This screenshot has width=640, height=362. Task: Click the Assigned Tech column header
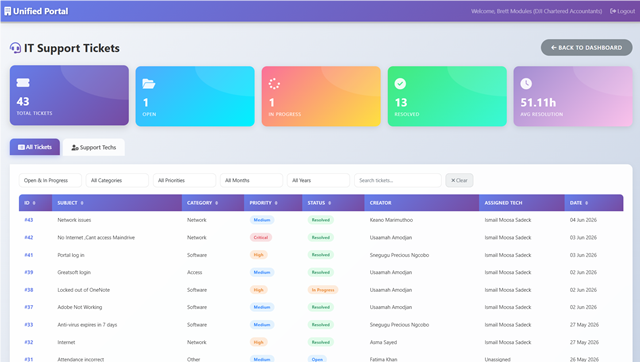pos(522,203)
